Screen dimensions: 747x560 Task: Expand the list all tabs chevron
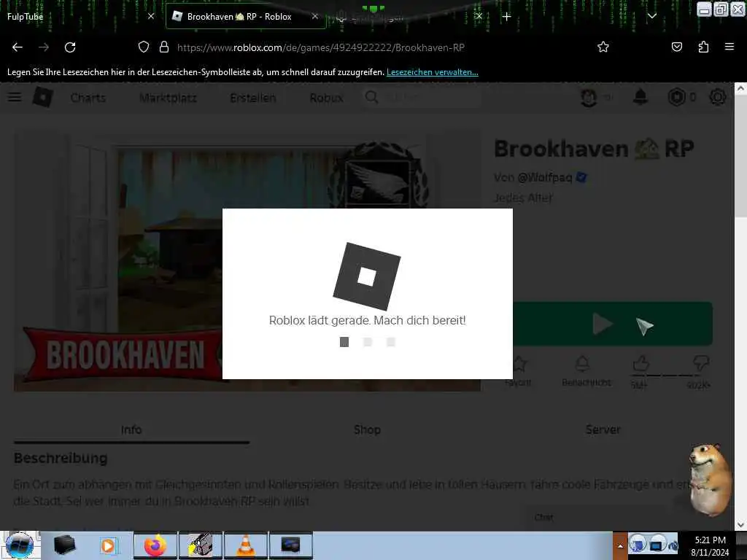[652, 16]
